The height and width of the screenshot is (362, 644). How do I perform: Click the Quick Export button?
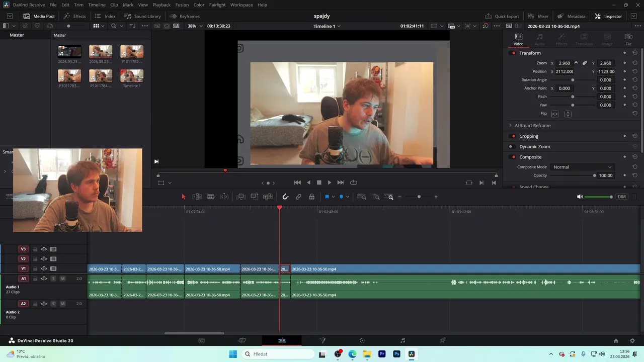pos(502,16)
